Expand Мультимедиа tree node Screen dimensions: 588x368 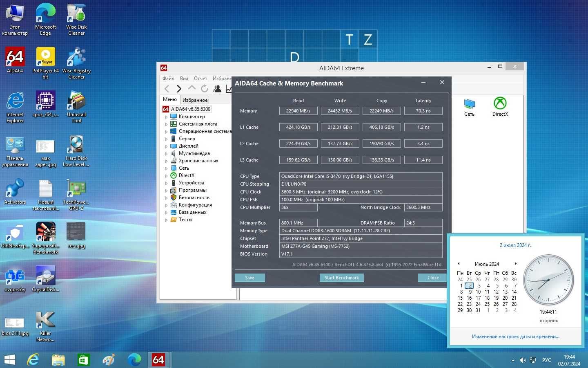(166, 154)
